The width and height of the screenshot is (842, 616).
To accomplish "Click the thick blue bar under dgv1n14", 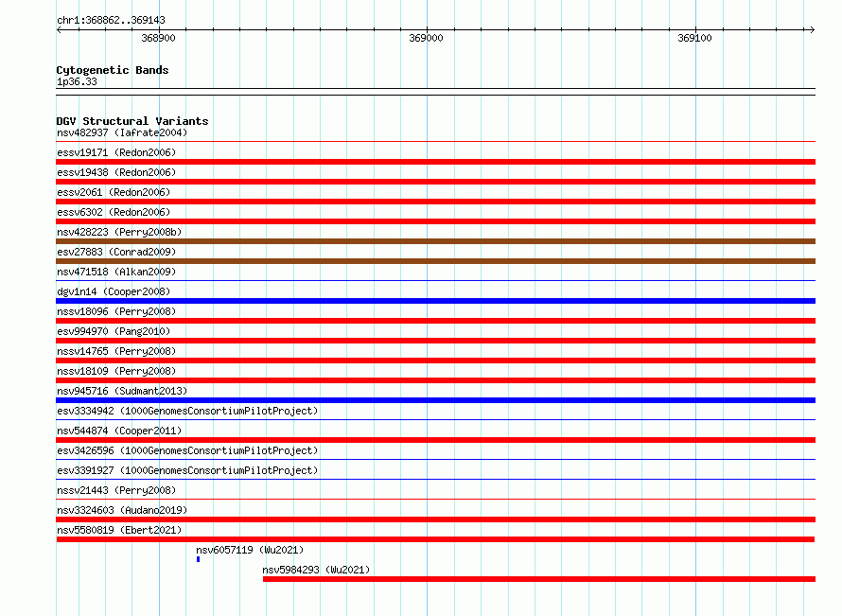I will 435,301.
